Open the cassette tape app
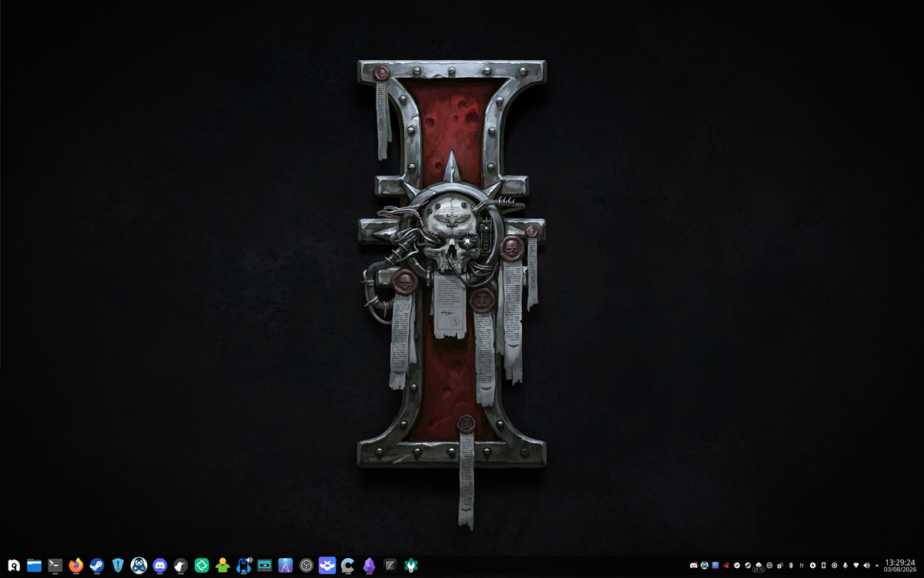 pos(265,566)
